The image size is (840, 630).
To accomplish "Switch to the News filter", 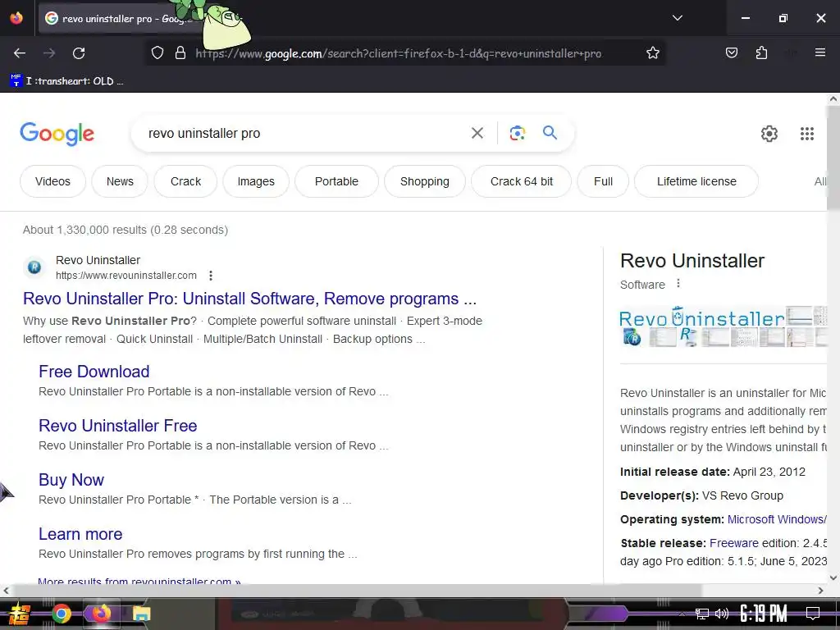I will click(x=120, y=181).
